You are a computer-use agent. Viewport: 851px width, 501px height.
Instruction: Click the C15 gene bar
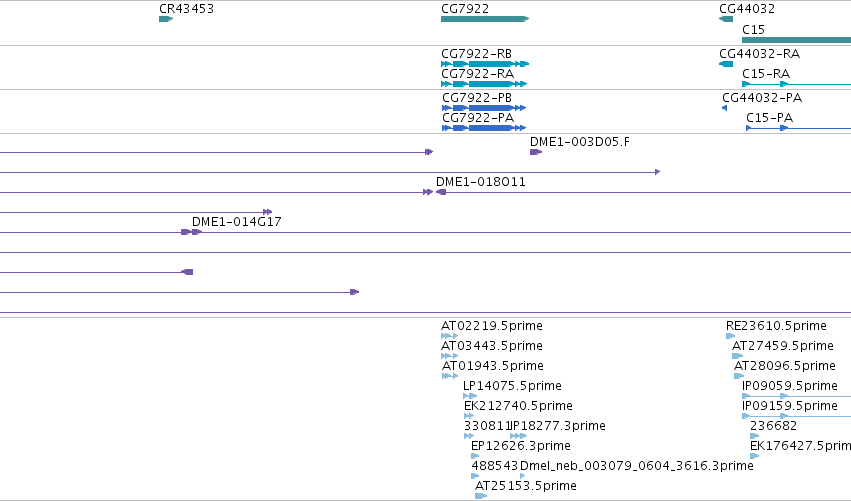tap(796, 40)
